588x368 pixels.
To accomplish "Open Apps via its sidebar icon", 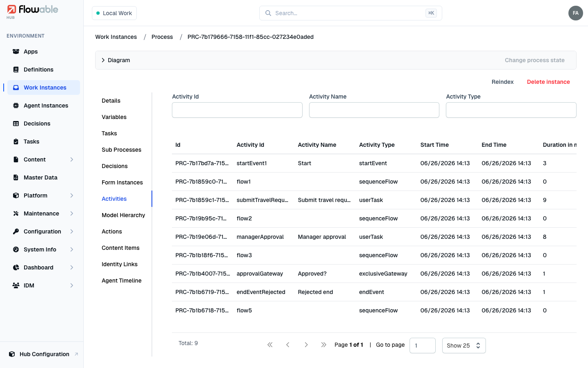I will [16, 52].
